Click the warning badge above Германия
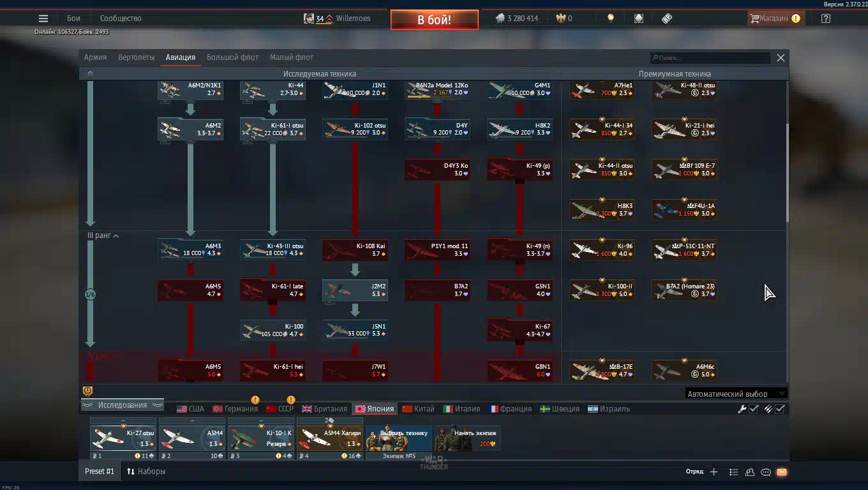 click(255, 400)
